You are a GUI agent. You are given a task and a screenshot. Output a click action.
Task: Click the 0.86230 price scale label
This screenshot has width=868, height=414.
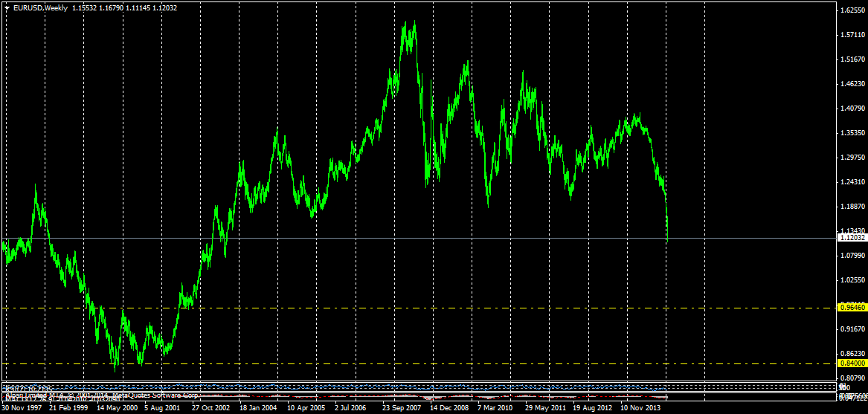853,353
